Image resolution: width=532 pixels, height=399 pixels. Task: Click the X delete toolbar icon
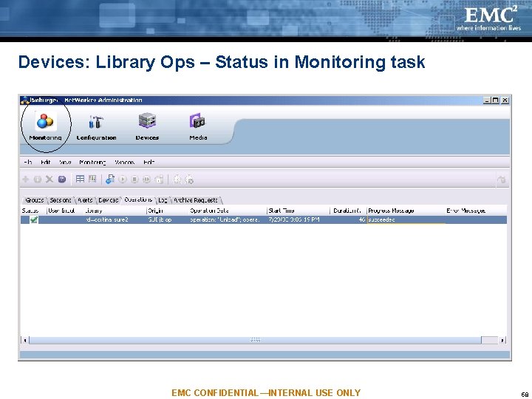pyautogui.click(x=50, y=179)
